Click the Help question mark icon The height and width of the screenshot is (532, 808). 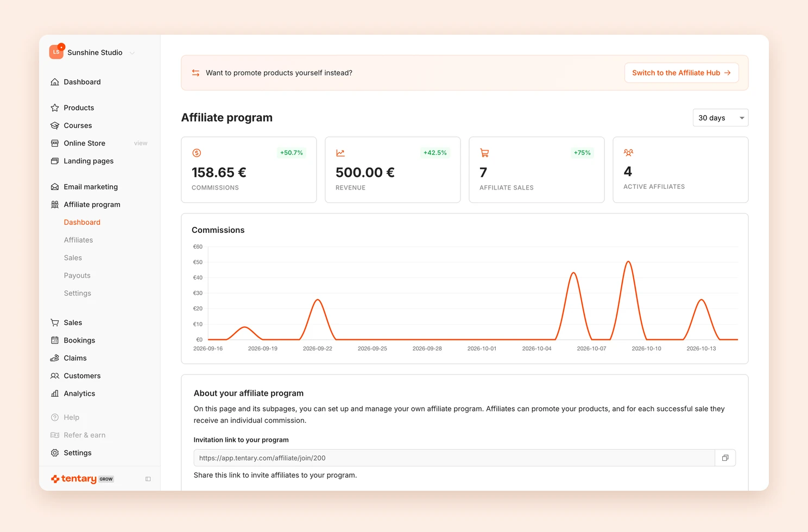click(55, 417)
